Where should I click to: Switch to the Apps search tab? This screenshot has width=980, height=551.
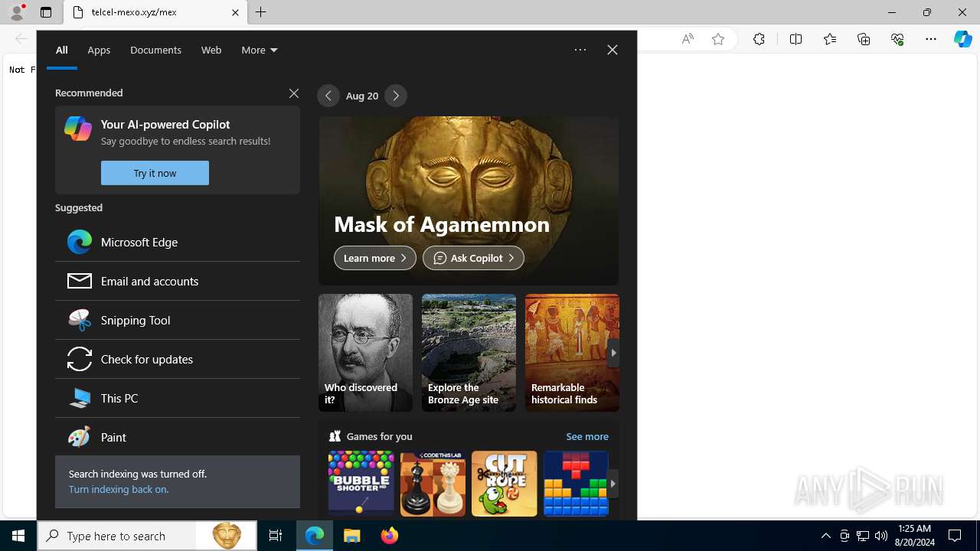(x=99, y=50)
